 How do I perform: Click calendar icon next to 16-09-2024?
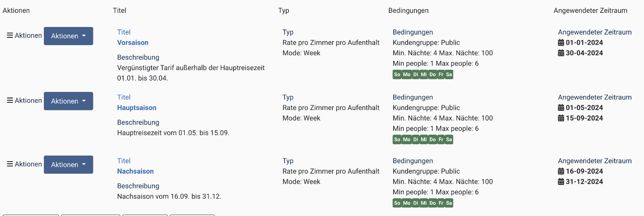coord(561,171)
